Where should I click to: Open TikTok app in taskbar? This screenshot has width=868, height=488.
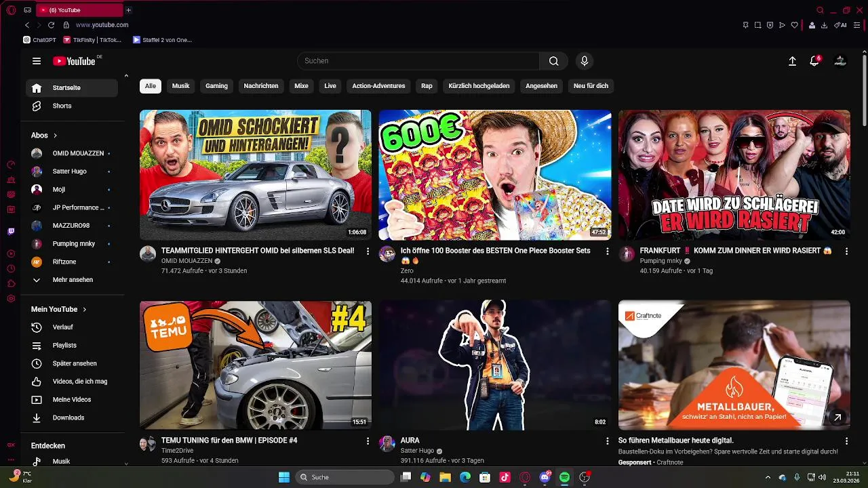coord(505,477)
